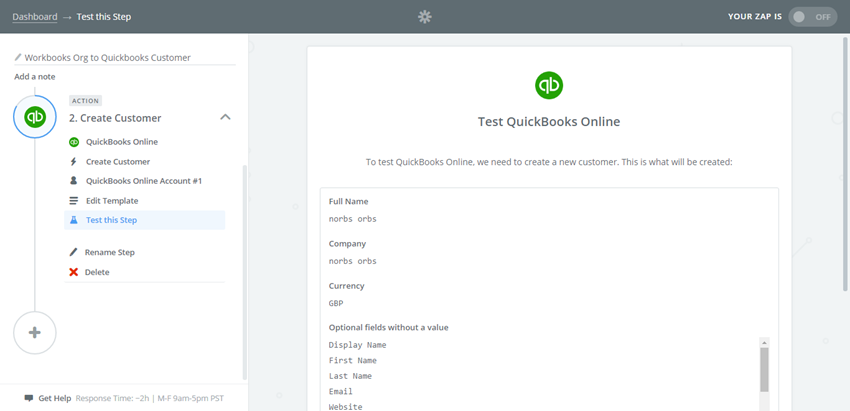This screenshot has height=411, width=850.
Task: Collapse the Create Customer step chevron
Action: (x=226, y=117)
